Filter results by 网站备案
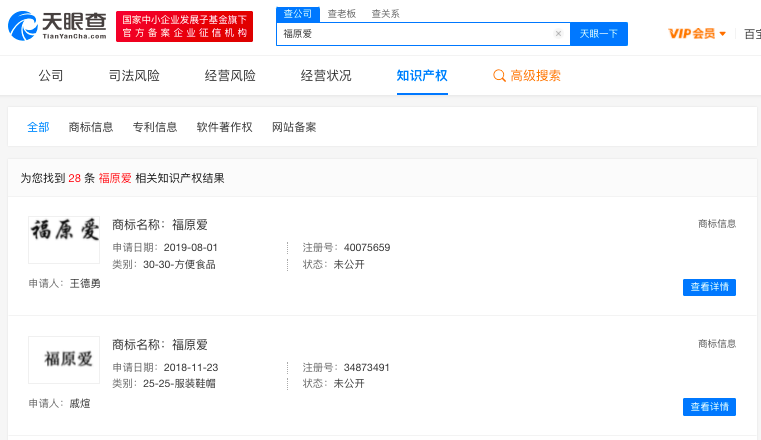 (294, 127)
